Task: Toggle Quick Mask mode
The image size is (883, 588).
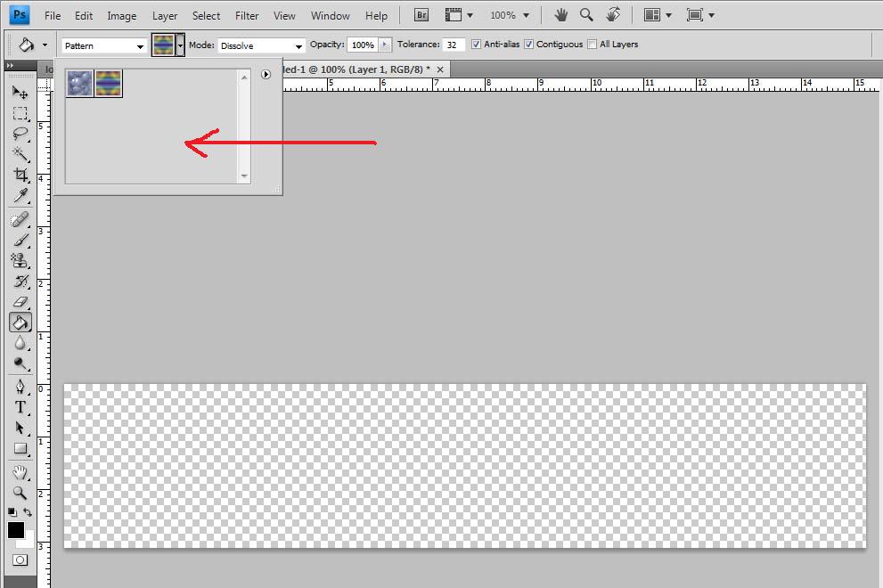Action: point(20,559)
